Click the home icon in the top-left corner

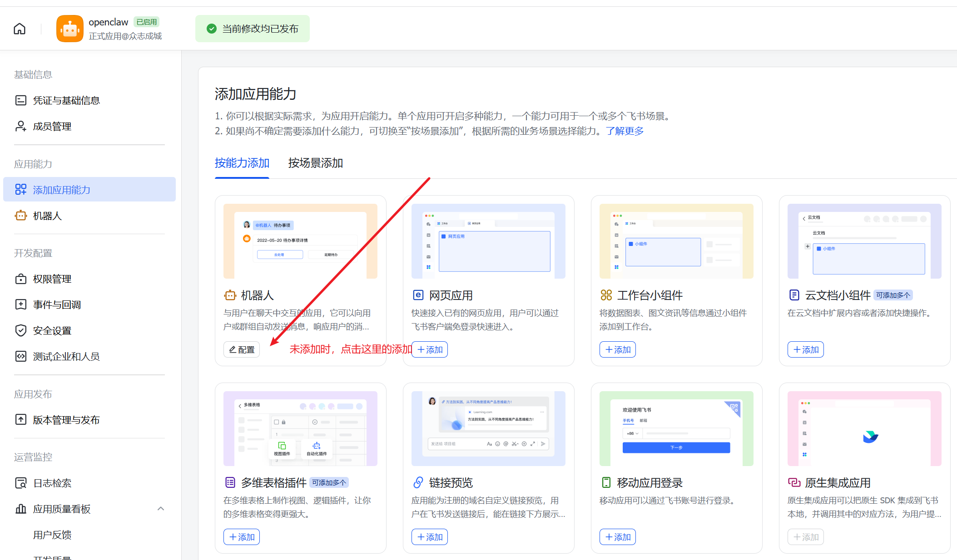coord(19,28)
